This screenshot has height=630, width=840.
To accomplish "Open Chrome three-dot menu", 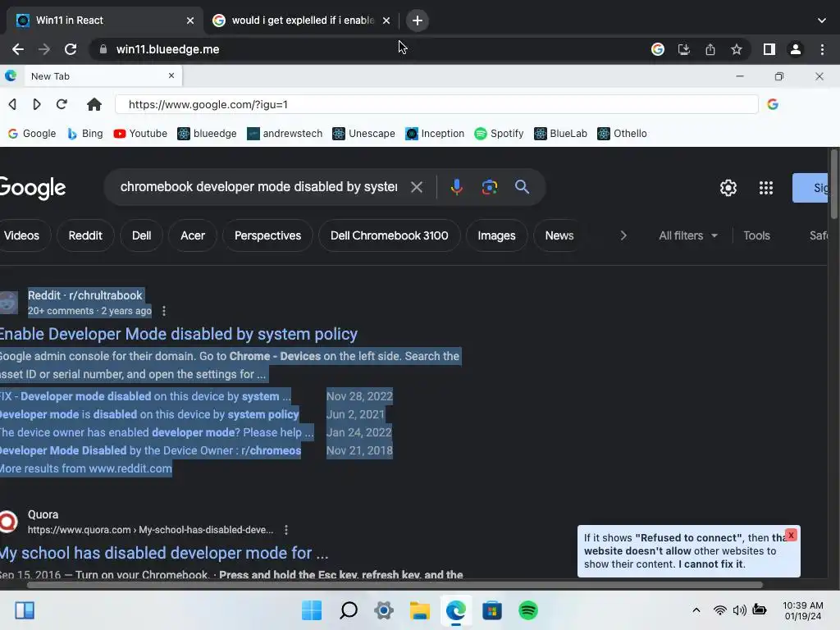I will coord(822,49).
